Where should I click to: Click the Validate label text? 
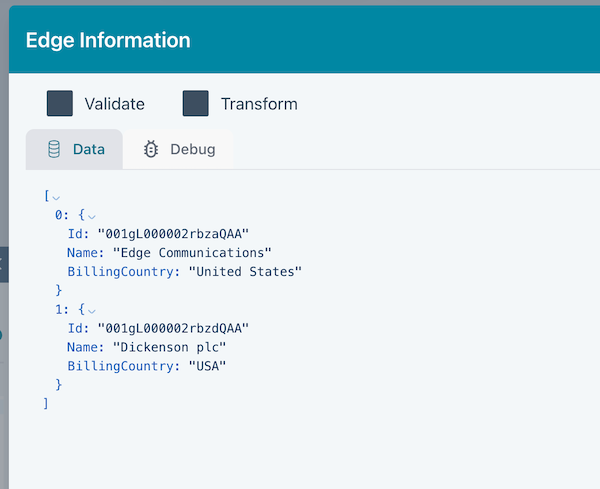pyautogui.click(x=114, y=104)
